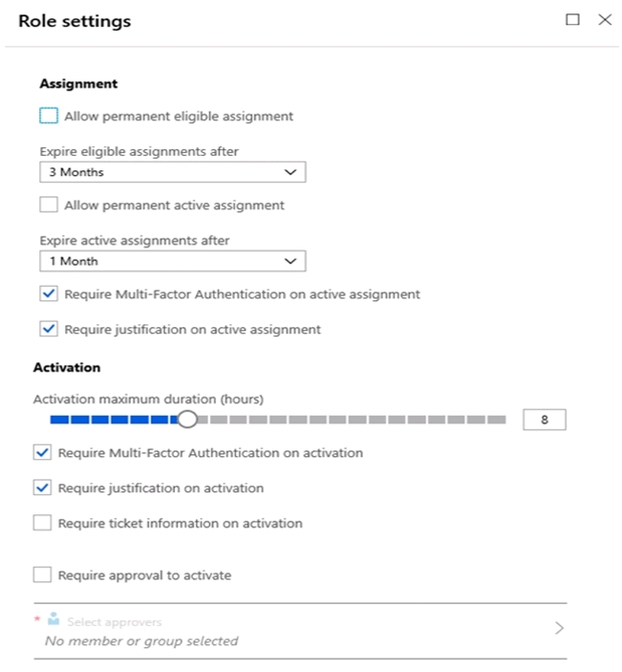Enable Allow permanent eligible assignment
Screen dimensions: 622x672
coord(49,116)
